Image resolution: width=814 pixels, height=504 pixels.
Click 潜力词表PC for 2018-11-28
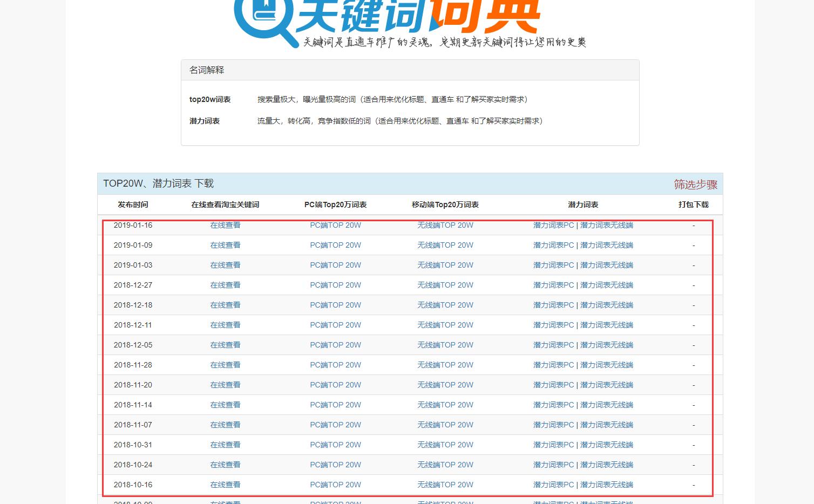click(x=553, y=365)
